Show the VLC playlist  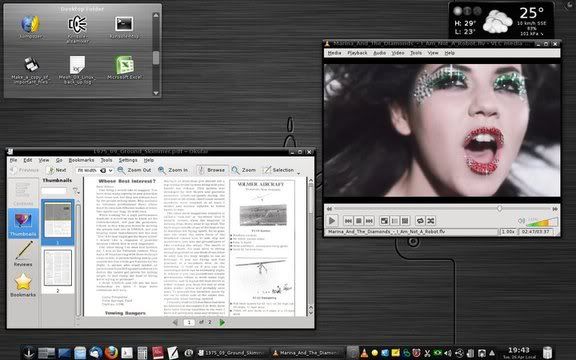395,220
